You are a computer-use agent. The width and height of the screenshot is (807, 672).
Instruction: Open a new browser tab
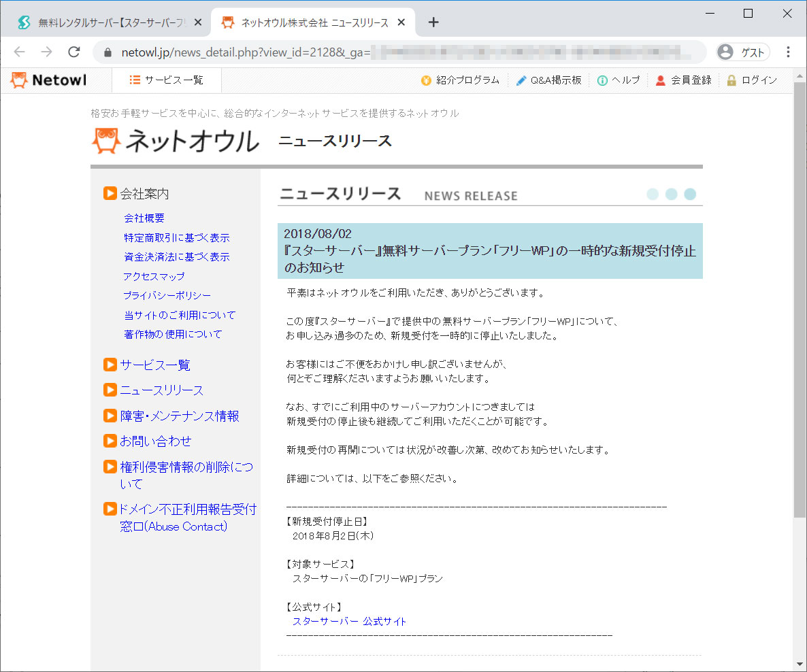tap(433, 22)
